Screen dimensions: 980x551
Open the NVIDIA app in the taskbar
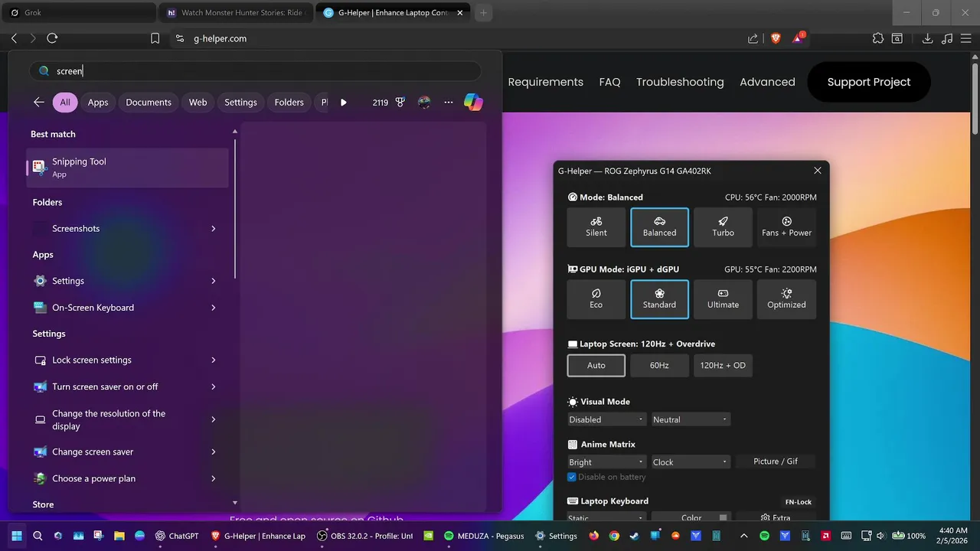[x=429, y=536]
